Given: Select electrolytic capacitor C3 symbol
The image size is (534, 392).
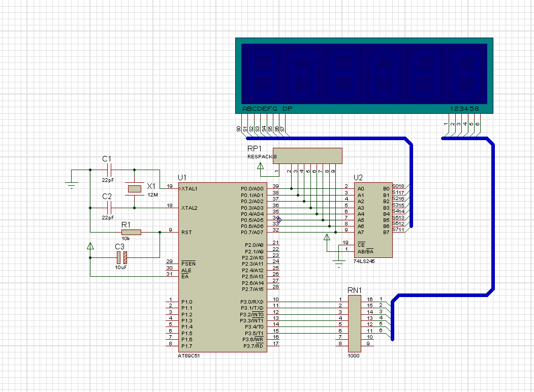Looking at the screenshot, I should [x=122, y=257].
